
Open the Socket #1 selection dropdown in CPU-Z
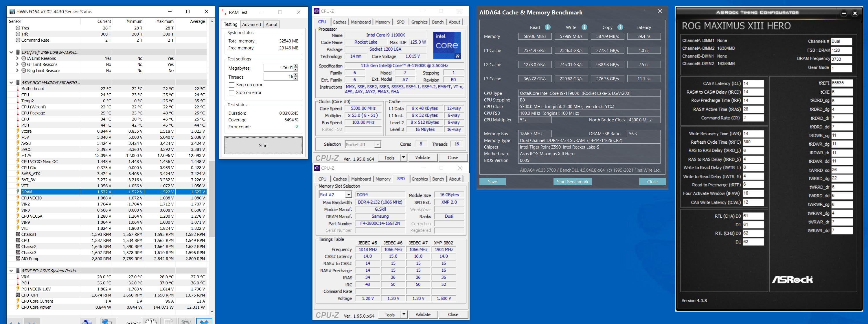(x=377, y=144)
